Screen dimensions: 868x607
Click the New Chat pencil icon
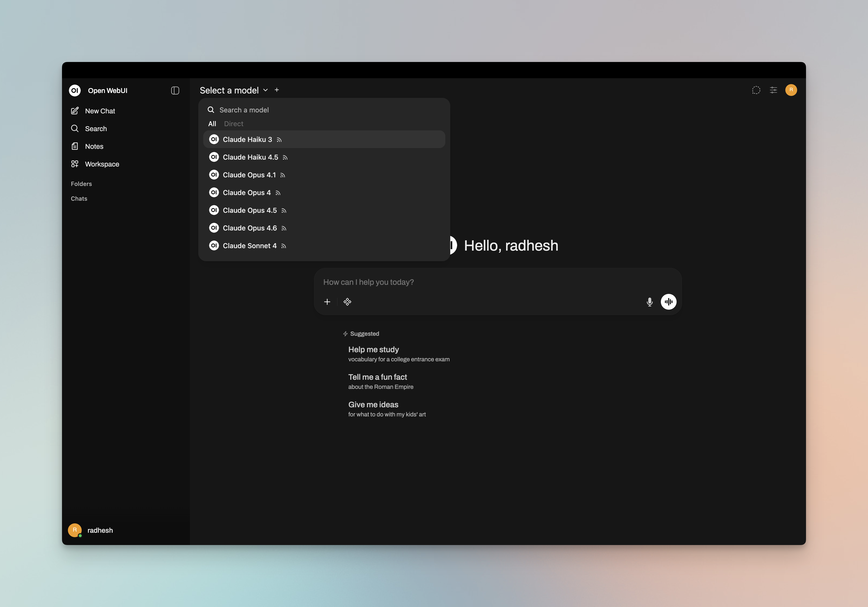coord(75,111)
